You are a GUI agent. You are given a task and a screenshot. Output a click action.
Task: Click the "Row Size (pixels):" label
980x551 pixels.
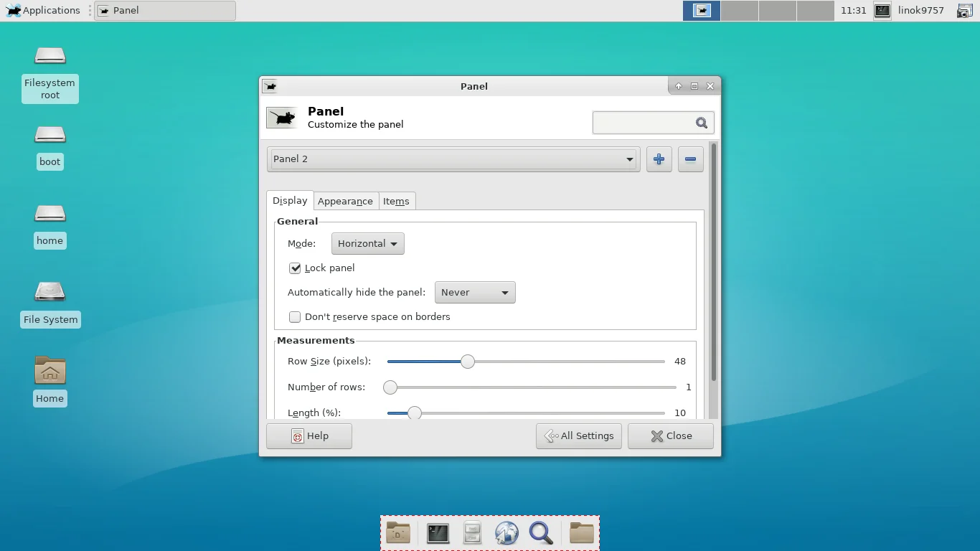click(329, 362)
